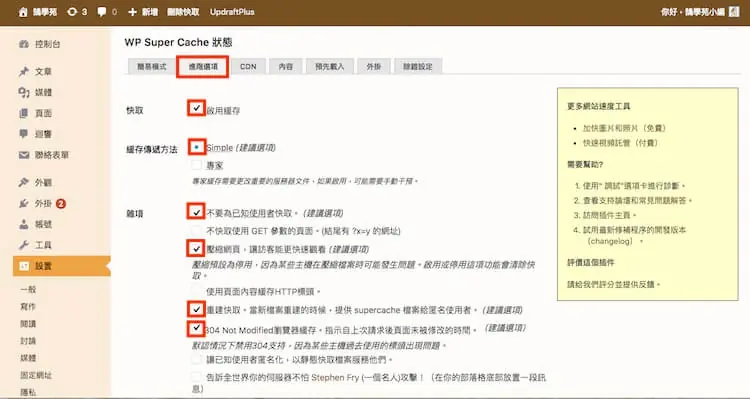The height and width of the screenshot is (399, 750).
Task: Toggle 不要為已知使用者快取 checkbox
Action: click(196, 211)
